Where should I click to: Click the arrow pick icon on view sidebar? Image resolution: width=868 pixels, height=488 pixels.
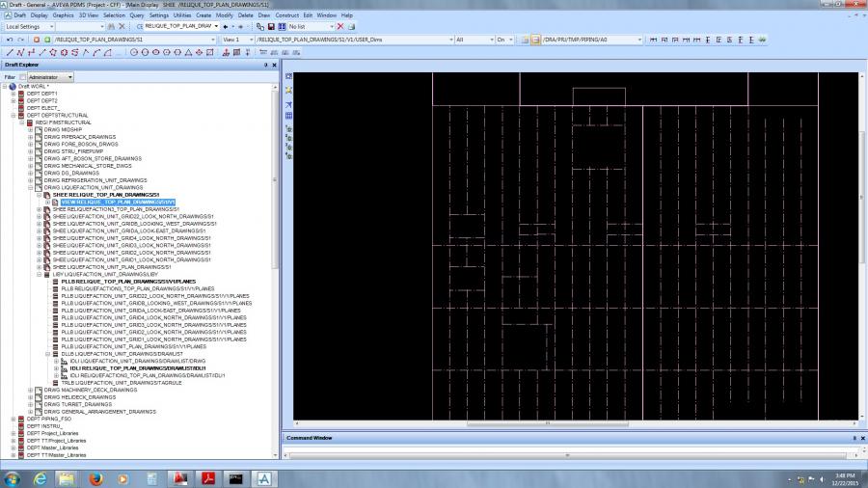[x=288, y=104]
